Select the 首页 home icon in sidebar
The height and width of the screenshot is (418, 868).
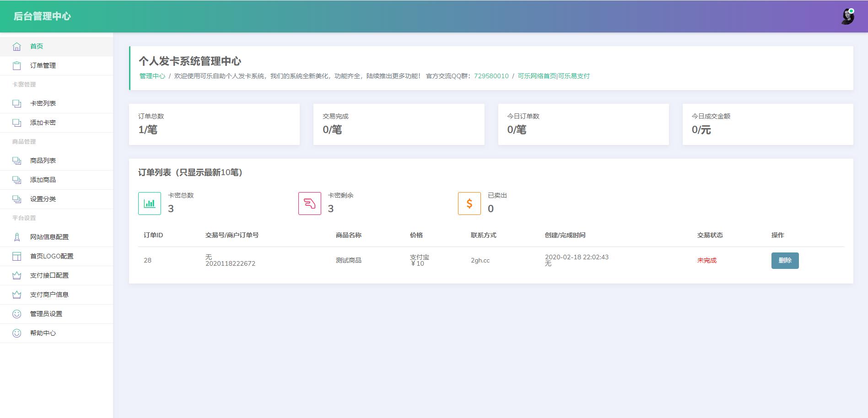coord(16,46)
